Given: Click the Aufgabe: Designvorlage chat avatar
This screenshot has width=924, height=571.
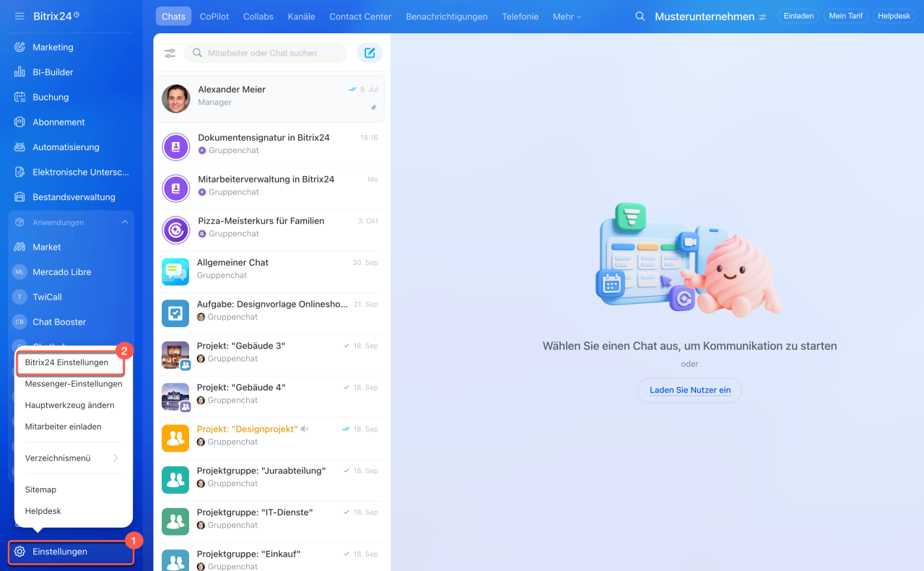Looking at the screenshot, I should (175, 313).
